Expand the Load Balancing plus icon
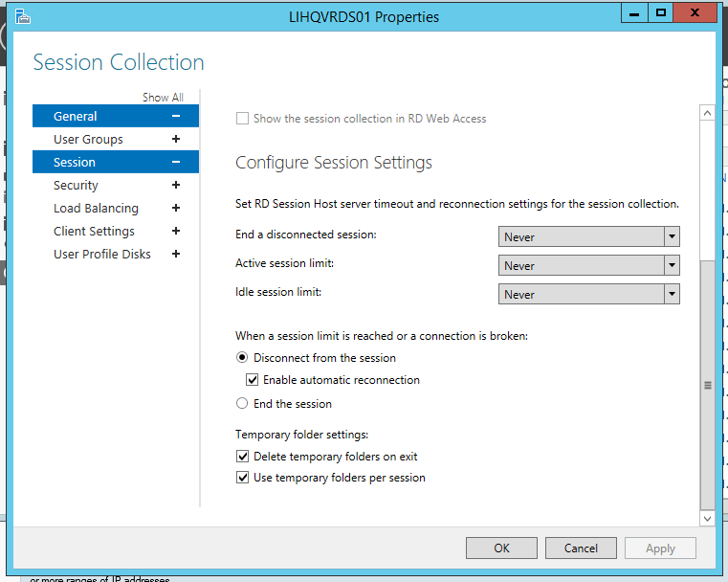 [x=176, y=208]
